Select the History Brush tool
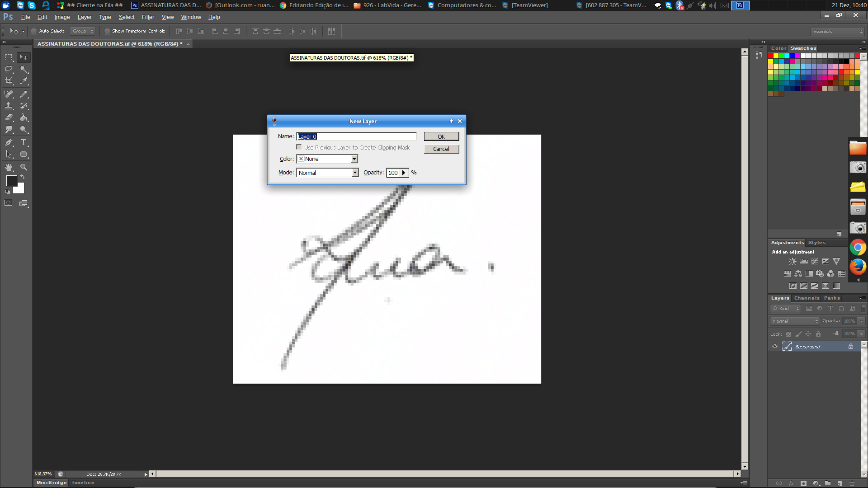The image size is (868, 488). point(24,106)
